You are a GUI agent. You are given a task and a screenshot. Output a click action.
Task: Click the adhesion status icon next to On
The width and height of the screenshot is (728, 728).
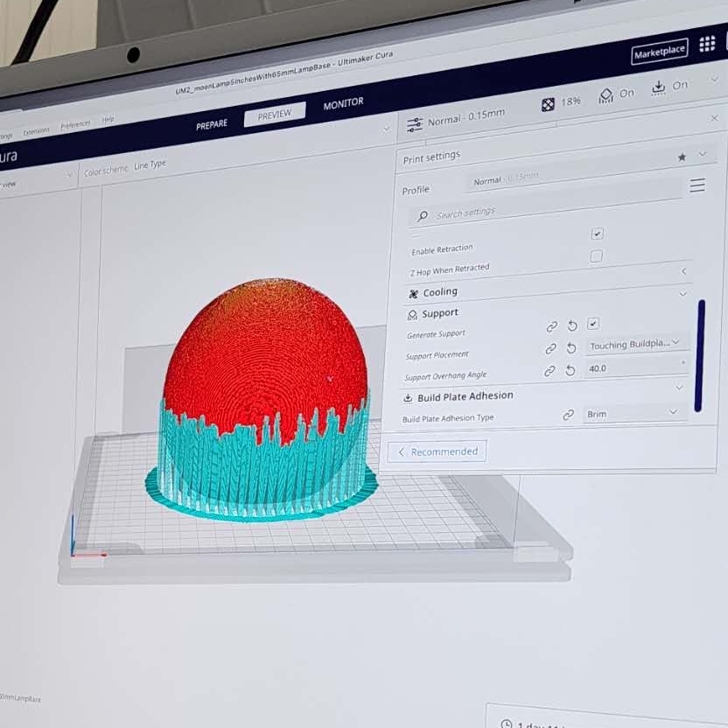point(659,89)
